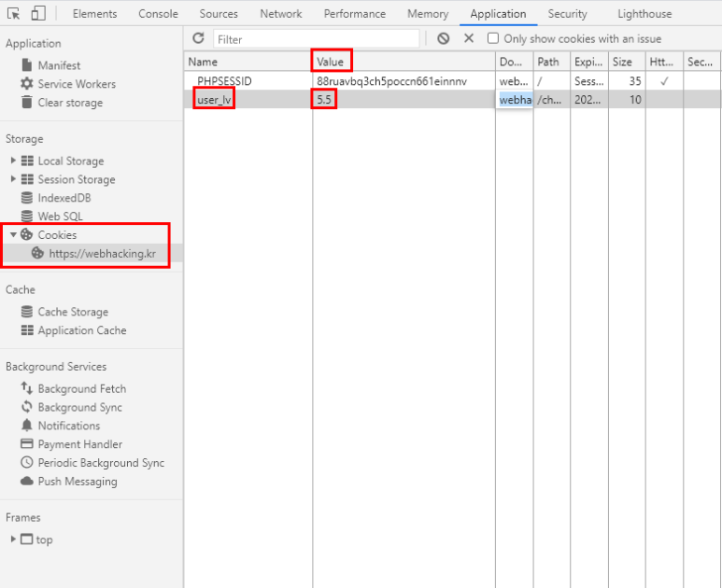The height and width of the screenshot is (588, 722).
Task: Sort by the Value column header
Action: [x=403, y=62]
